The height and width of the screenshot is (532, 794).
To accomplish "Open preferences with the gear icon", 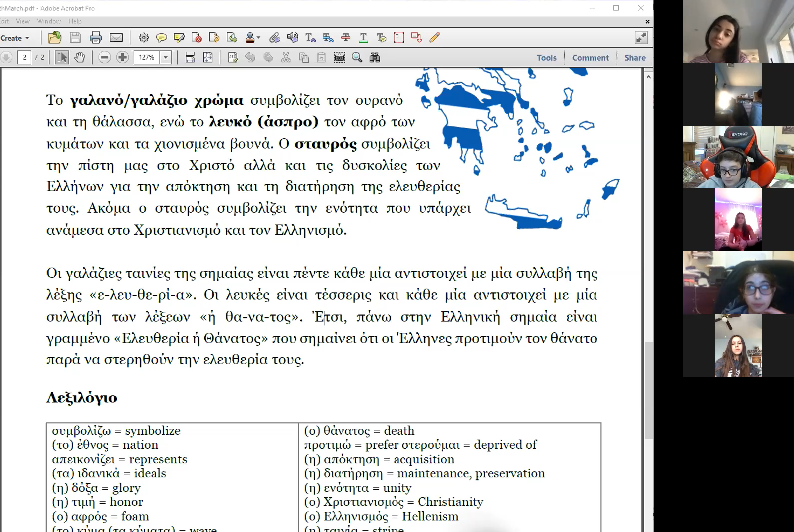I will click(x=144, y=38).
